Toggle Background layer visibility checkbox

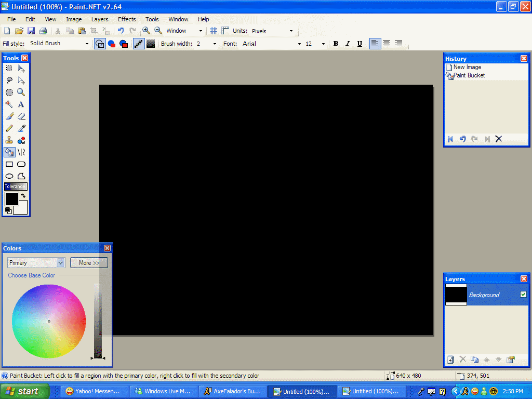pyautogui.click(x=523, y=295)
